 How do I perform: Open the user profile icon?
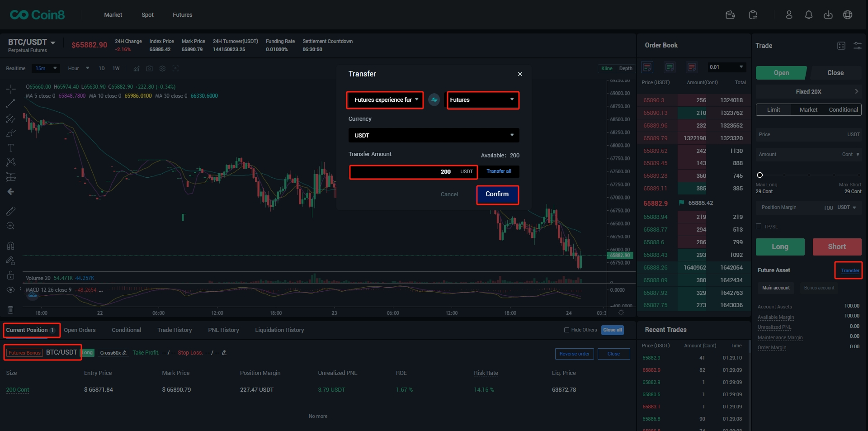pyautogui.click(x=789, y=15)
